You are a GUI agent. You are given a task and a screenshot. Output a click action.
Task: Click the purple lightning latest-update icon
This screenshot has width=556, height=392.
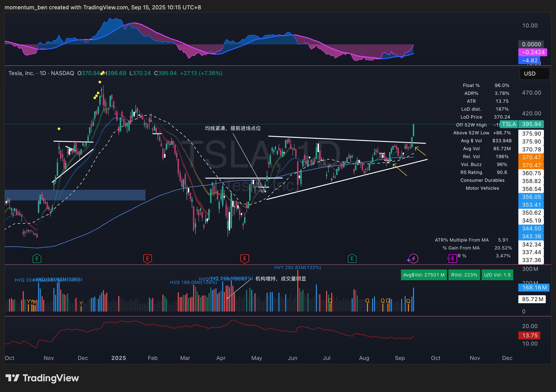point(413,259)
